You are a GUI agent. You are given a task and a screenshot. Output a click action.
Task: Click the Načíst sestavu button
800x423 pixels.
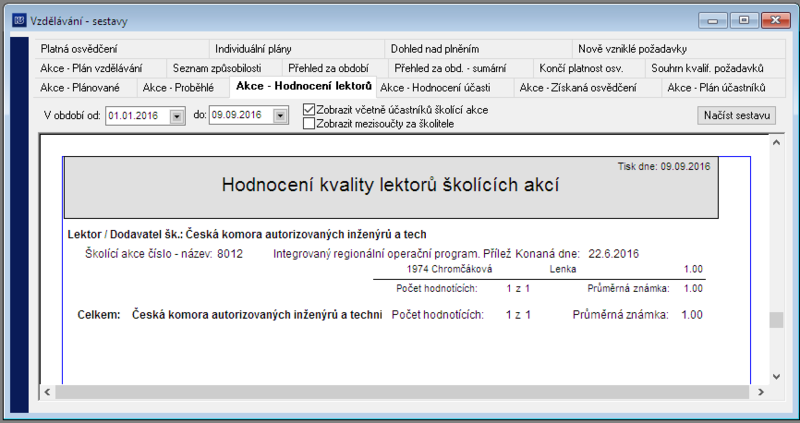coord(737,115)
